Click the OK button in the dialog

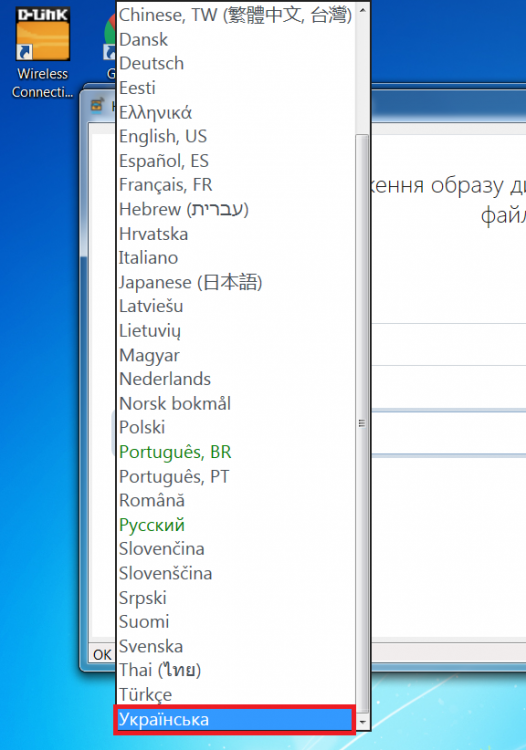pyautogui.click(x=102, y=654)
